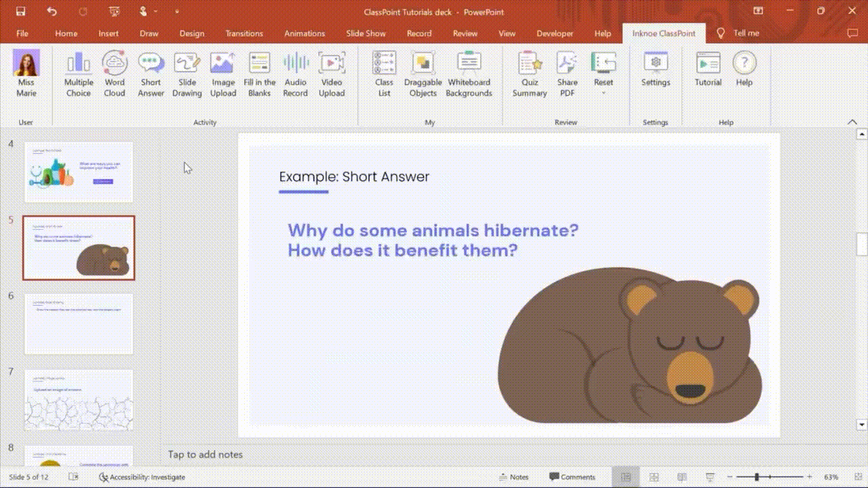Click Accessibility: Investigate in status bar
The height and width of the screenshot is (488, 868).
[142, 477]
